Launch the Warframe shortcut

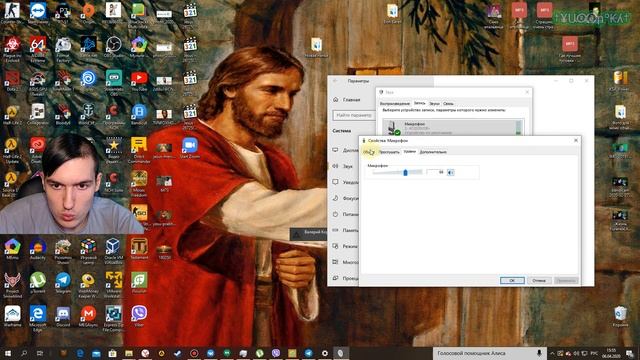click(12, 317)
